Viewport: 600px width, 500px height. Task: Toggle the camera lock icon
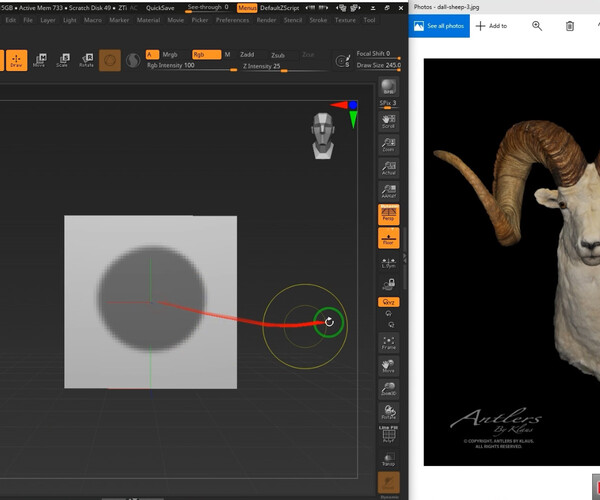tap(388, 284)
